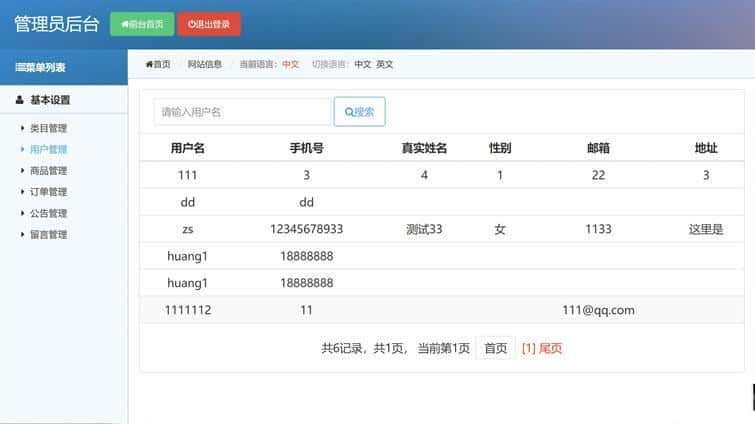Click the 搜索 search button
The width and height of the screenshot is (755, 424).
359,112
